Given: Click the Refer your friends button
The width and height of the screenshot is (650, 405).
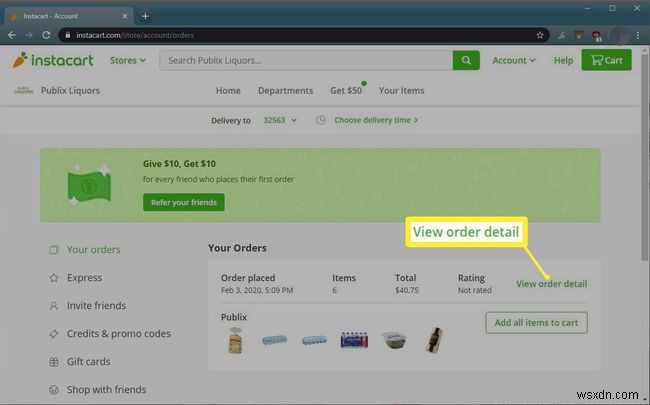Looking at the screenshot, I should pos(184,202).
